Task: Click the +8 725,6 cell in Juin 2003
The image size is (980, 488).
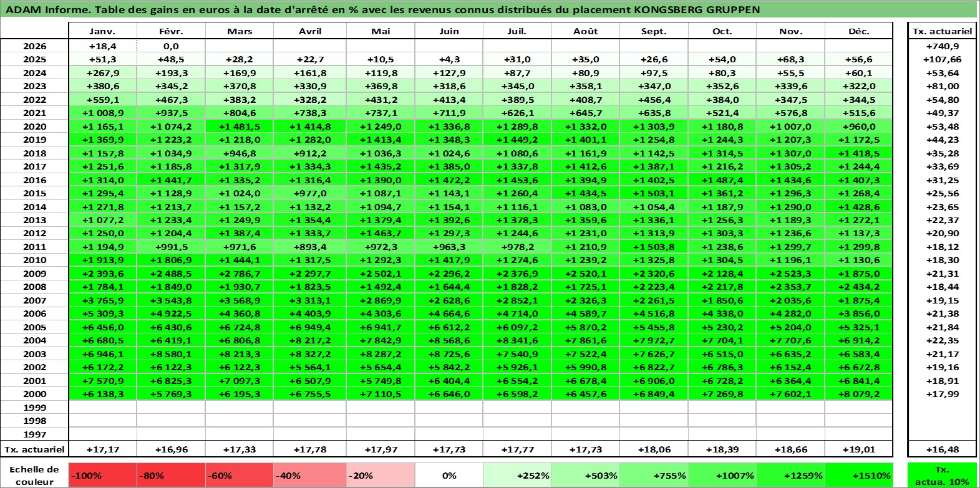Action: (x=449, y=354)
